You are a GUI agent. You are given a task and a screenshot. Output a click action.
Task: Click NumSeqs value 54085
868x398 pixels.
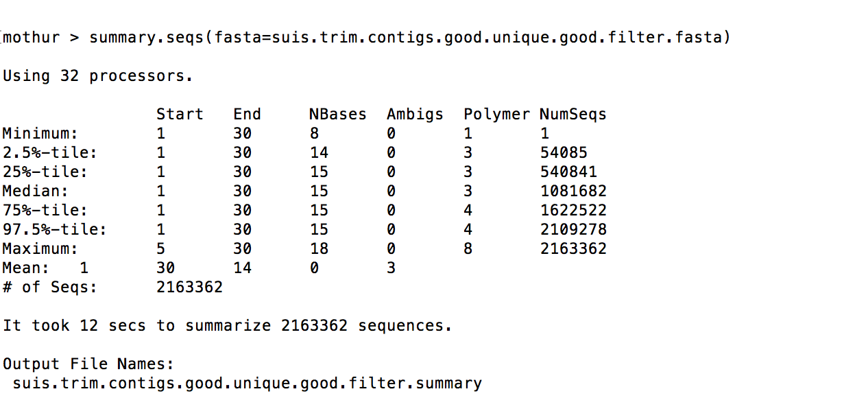(564, 152)
